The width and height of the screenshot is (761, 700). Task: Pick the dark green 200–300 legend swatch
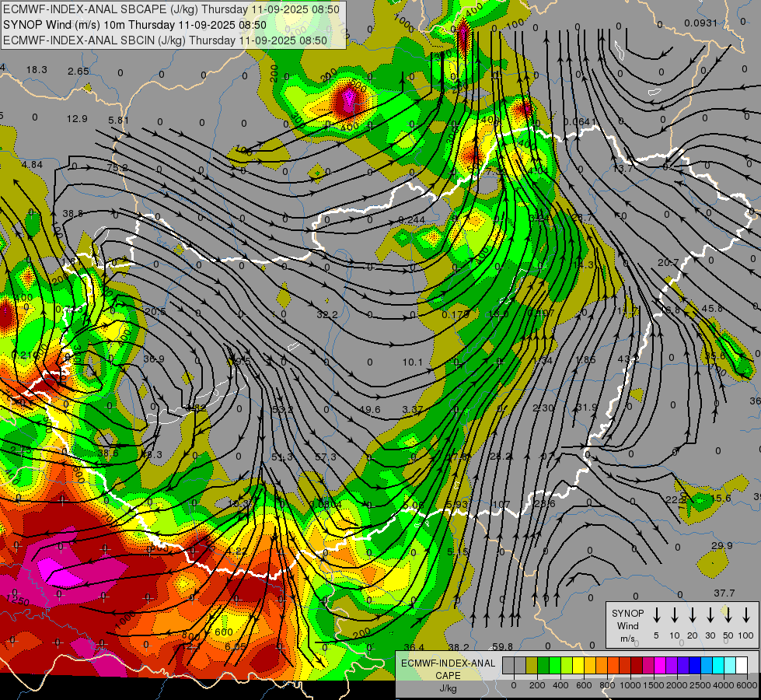(x=543, y=666)
